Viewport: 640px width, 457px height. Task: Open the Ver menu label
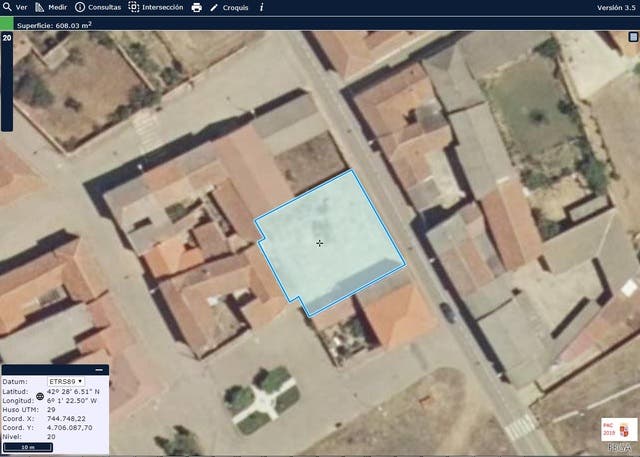[21, 7]
